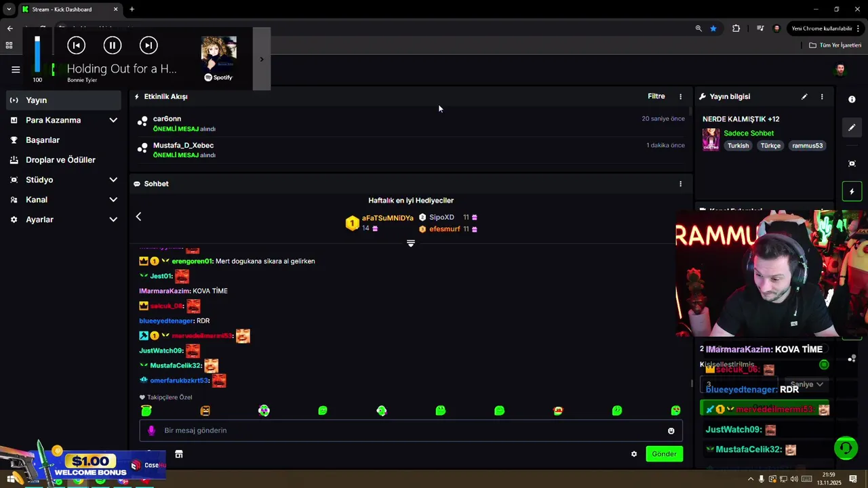
Task: Collapse the weekly gifters banner handle
Action: [x=411, y=243]
